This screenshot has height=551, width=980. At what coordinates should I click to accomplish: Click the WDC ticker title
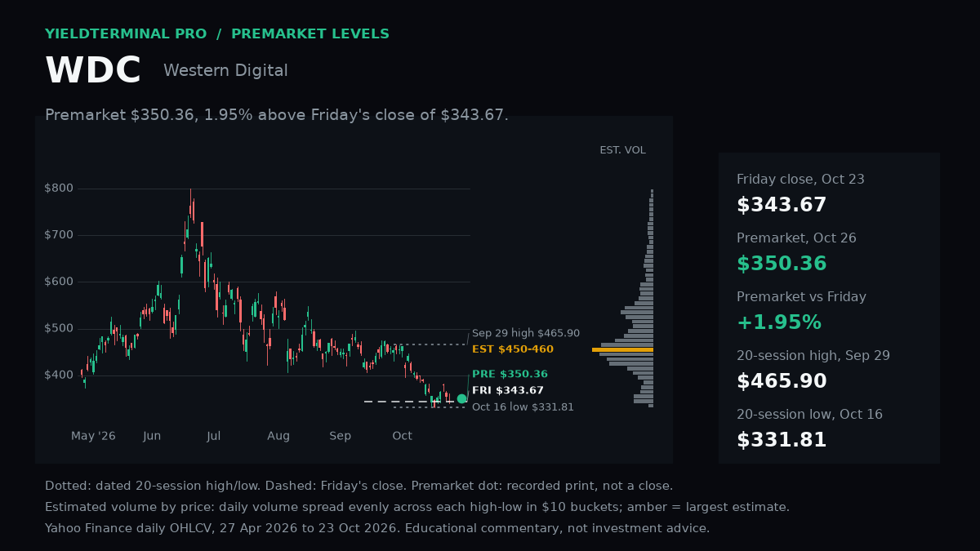93,71
